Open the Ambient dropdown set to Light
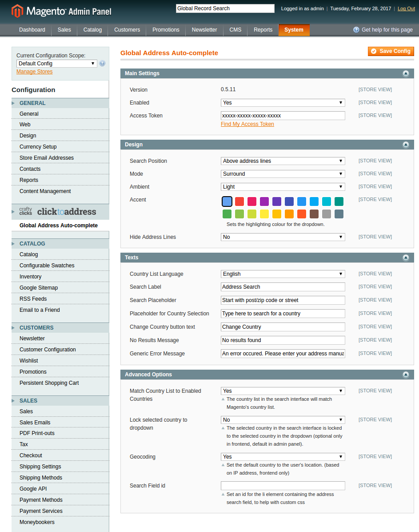 click(x=283, y=187)
